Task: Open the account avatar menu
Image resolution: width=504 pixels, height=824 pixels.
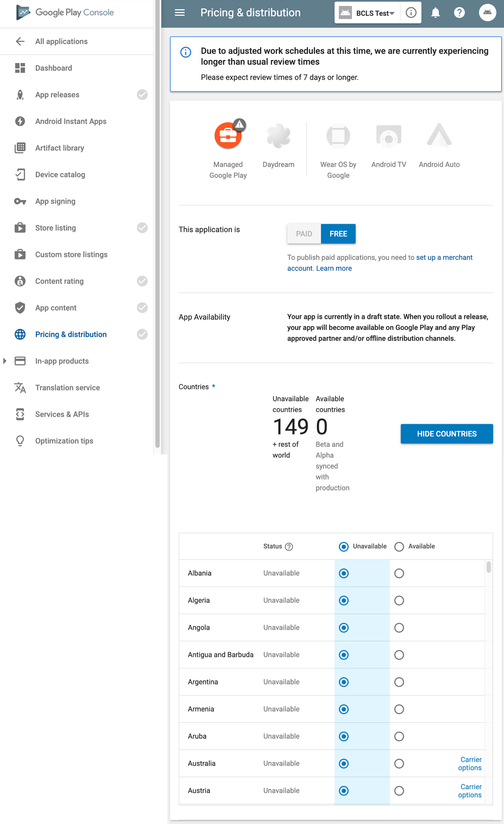Action: coord(487,13)
